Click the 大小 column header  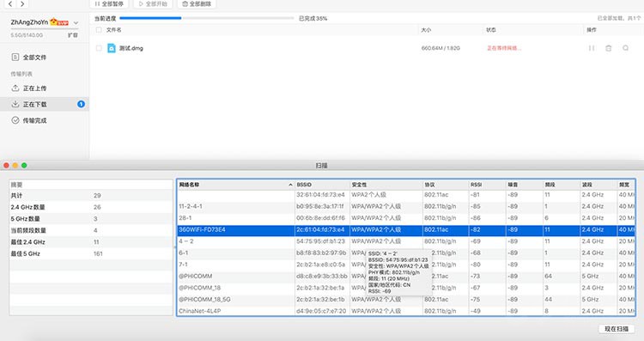(426, 30)
